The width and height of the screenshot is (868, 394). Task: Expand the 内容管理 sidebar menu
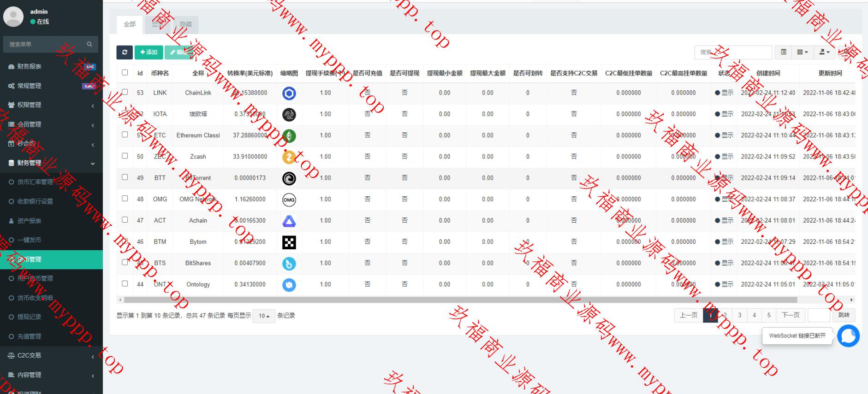point(51,375)
